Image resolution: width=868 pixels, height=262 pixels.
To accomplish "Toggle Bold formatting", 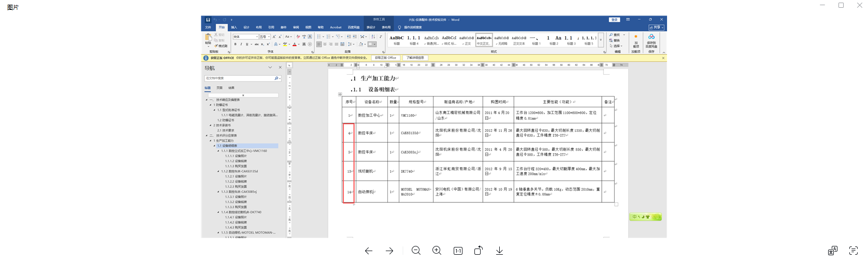I will (235, 44).
